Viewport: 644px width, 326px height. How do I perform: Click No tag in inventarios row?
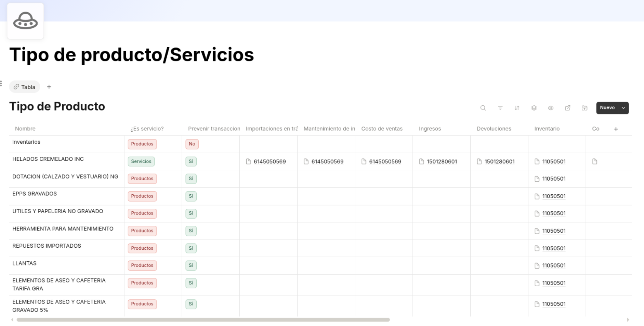point(192,144)
